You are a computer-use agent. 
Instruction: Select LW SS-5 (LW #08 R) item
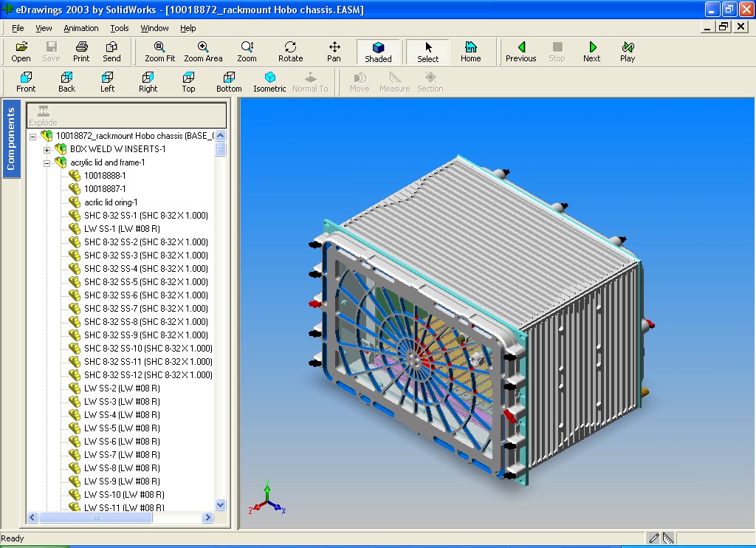[x=122, y=428]
